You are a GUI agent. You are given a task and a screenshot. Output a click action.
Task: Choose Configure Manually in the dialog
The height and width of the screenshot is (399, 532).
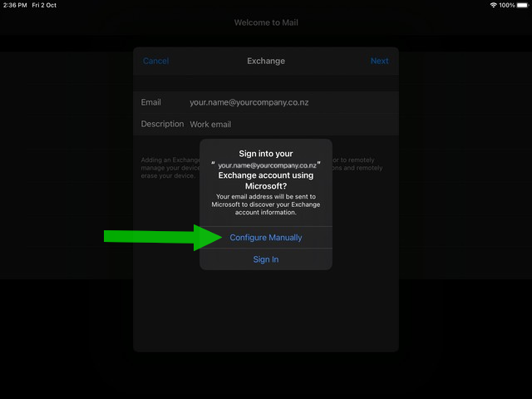tap(266, 238)
